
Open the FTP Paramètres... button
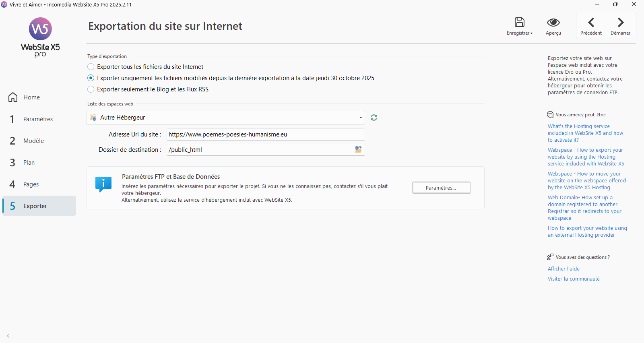[x=441, y=188]
